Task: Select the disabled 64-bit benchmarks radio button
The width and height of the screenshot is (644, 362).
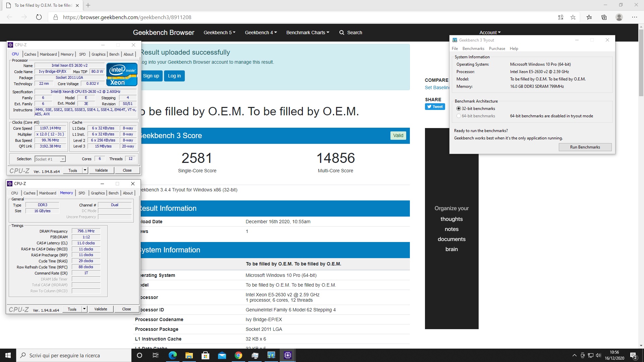Action: tap(459, 116)
